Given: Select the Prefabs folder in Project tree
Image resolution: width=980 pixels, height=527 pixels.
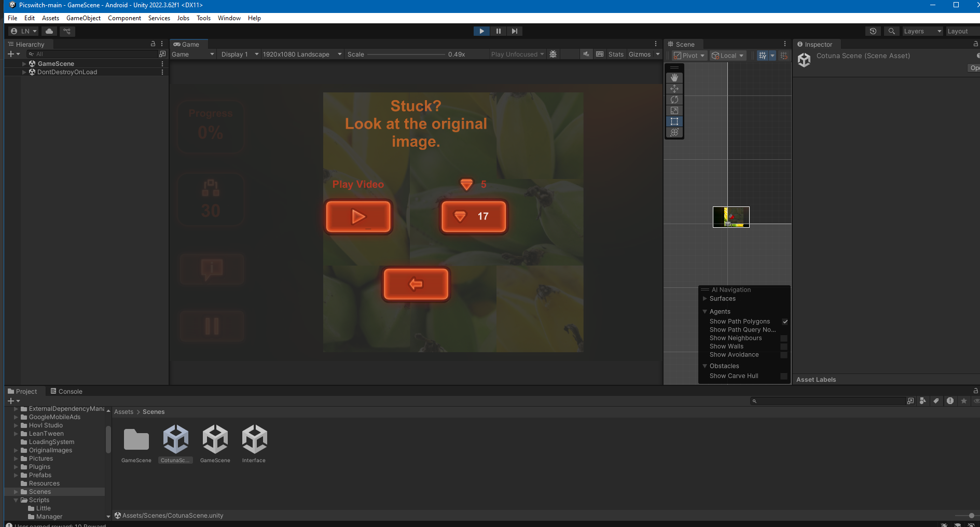Looking at the screenshot, I should coord(40,475).
